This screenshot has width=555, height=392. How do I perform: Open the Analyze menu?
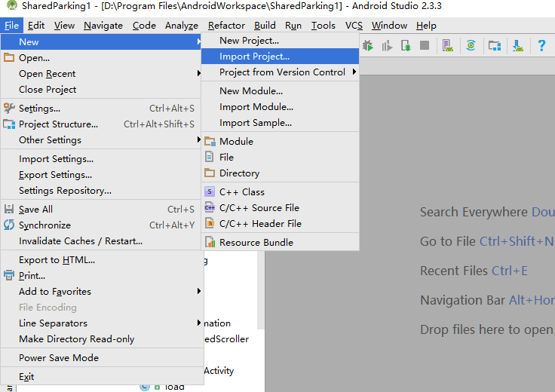(182, 26)
